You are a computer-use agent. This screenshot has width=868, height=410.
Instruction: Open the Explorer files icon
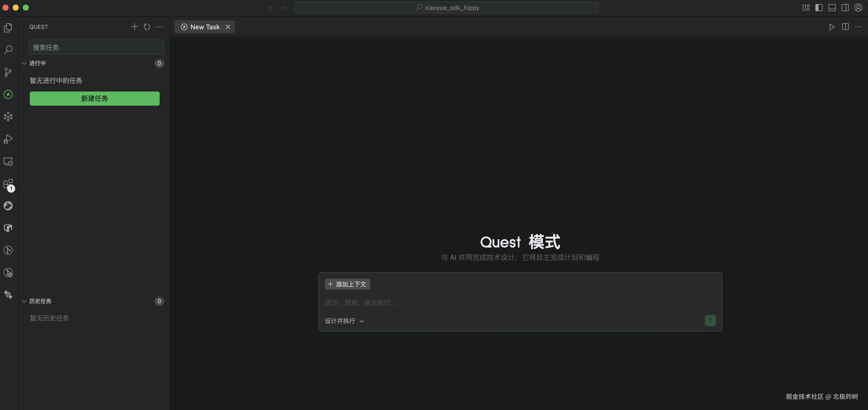(x=8, y=28)
